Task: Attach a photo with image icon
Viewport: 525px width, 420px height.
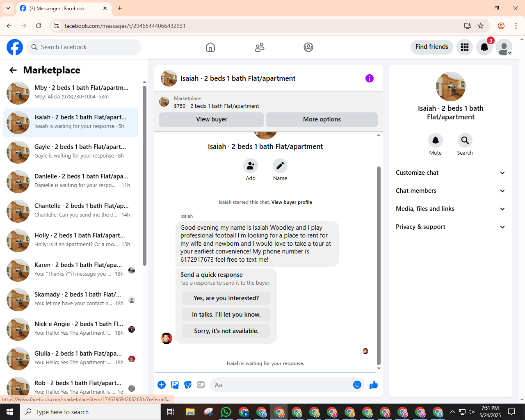Action: click(175, 385)
